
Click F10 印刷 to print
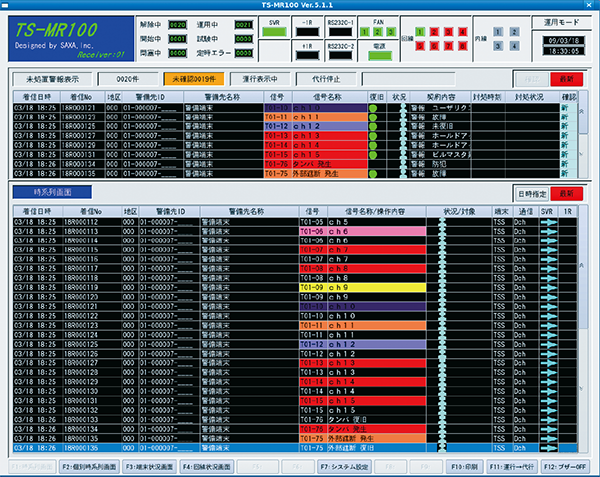pos(465,467)
